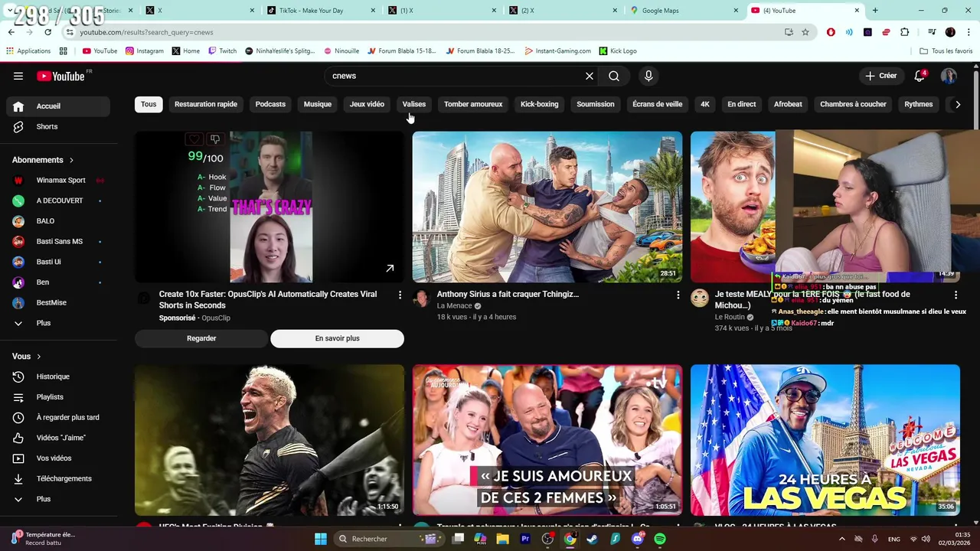The image size is (980, 551).
Task: Open the Instant-Gaming.com bookmark
Action: click(558, 51)
